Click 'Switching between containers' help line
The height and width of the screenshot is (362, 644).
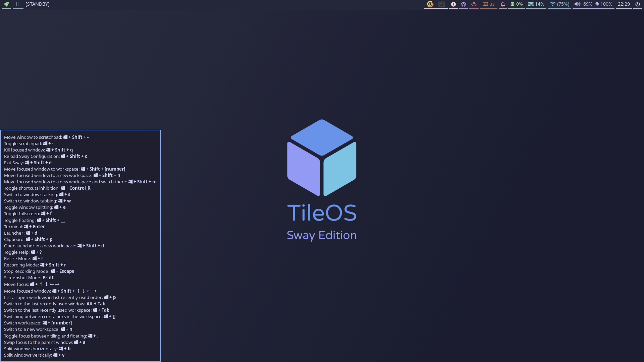pyautogui.click(x=60, y=316)
